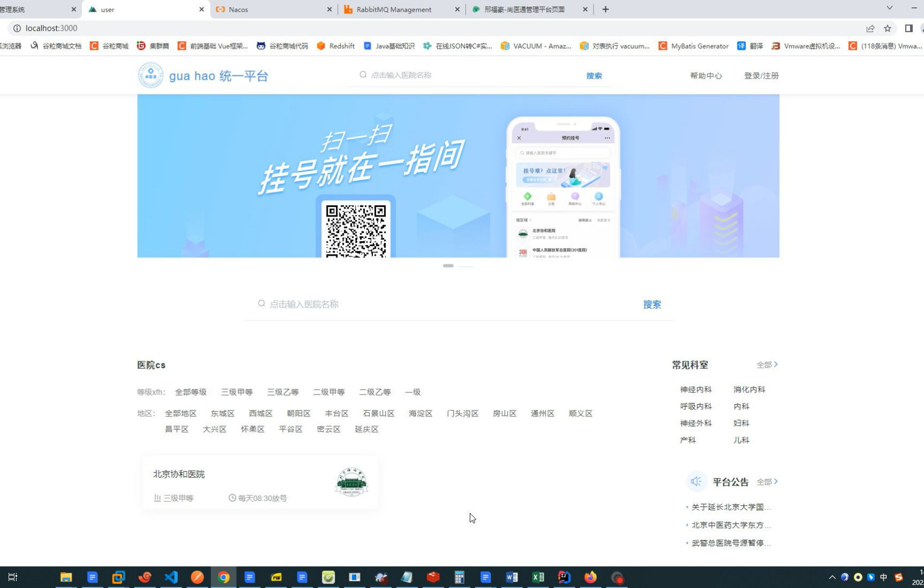Open the Redshift bookmark

click(336, 46)
